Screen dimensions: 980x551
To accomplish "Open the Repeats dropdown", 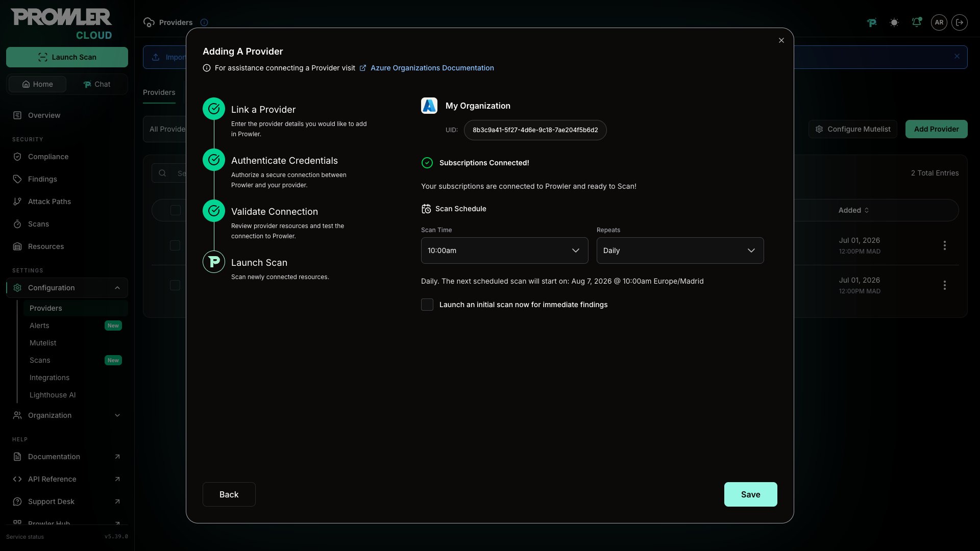I will 680,251.
